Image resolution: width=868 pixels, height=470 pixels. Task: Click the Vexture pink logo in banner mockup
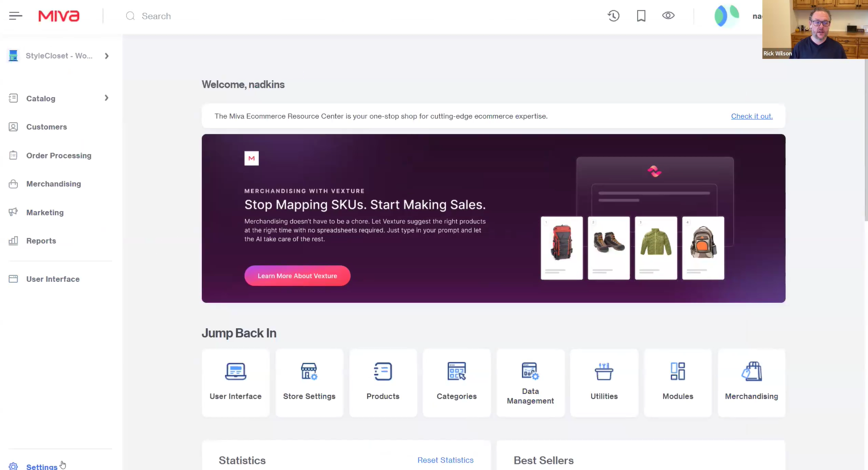(x=654, y=171)
